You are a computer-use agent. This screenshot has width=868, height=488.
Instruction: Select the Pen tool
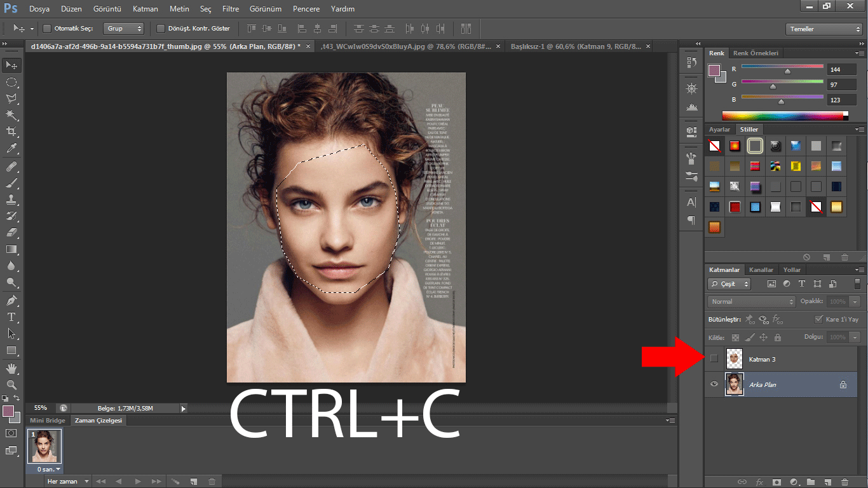pos(11,300)
